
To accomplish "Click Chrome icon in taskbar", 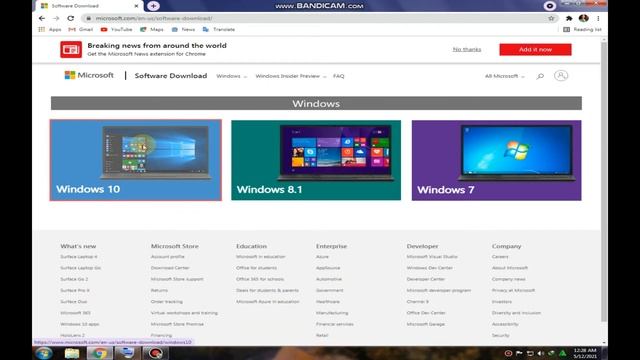I will [99, 353].
